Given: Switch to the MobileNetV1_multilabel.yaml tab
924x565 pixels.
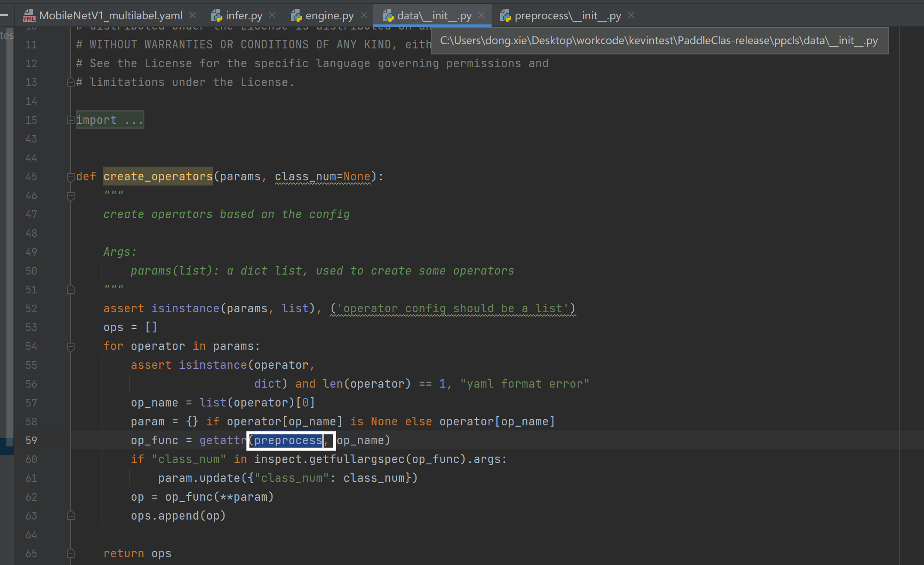Looking at the screenshot, I should click(x=111, y=16).
